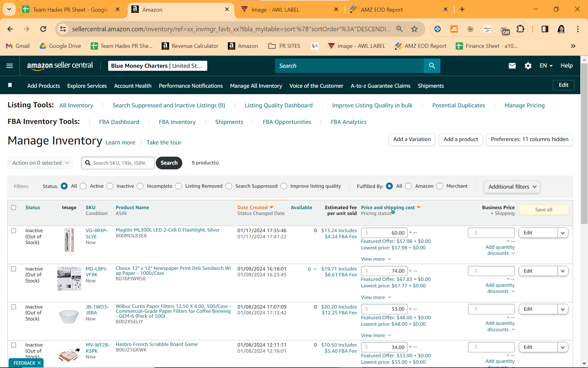The height and width of the screenshot is (368, 588).
Task: Click the Add a product button
Action: (x=461, y=139)
